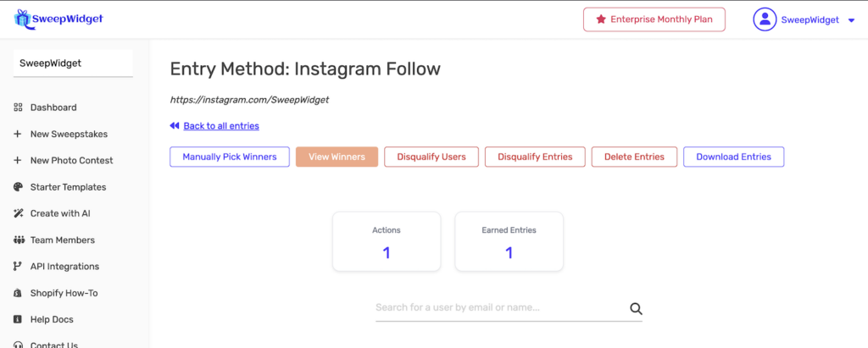Image resolution: width=868 pixels, height=348 pixels.
Task: Click the Starter Templates palette icon
Action: tap(18, 187)
